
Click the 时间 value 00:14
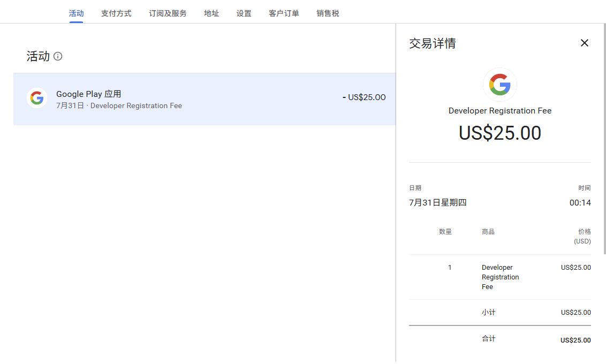pos(580,202)
